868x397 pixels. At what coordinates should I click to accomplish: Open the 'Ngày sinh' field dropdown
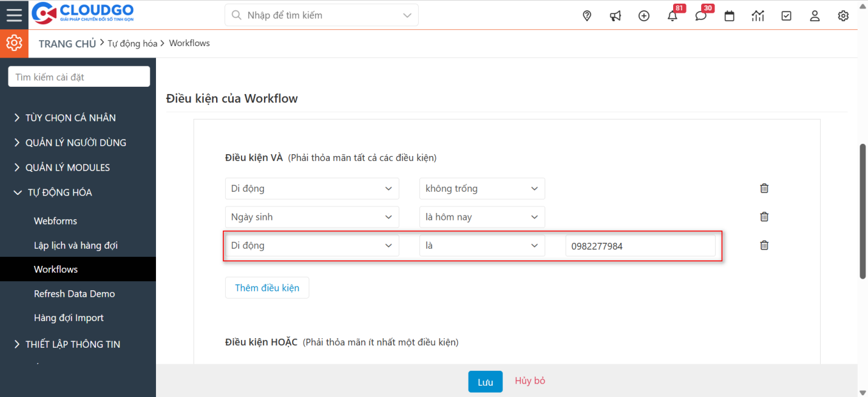pos(311,217)
